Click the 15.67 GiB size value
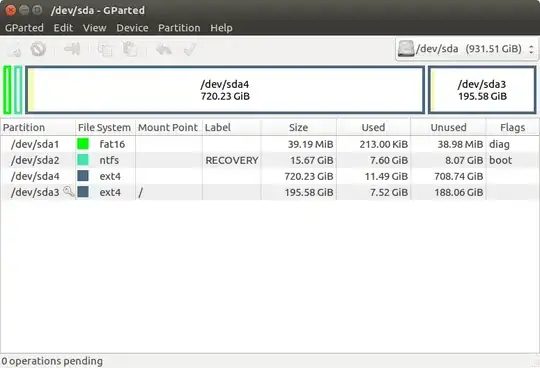This screenshot has height=368, width=540. pyautogui.click(x=312, y=160)
